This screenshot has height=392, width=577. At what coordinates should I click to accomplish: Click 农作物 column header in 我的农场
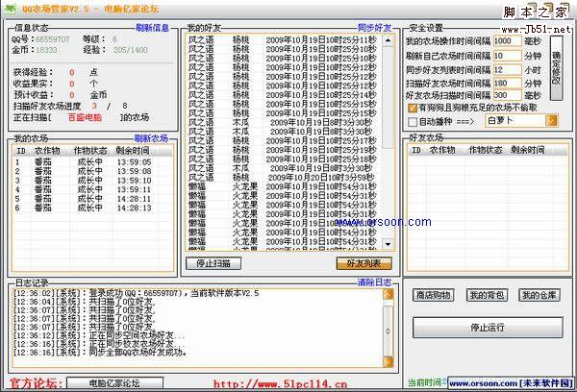pos(47,151)
